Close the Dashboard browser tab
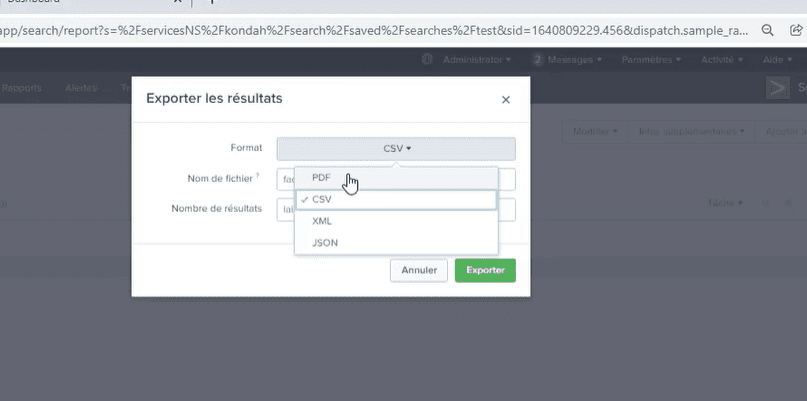Image resolution: width=807 pixels, height=401 pixels. point(177,2)
